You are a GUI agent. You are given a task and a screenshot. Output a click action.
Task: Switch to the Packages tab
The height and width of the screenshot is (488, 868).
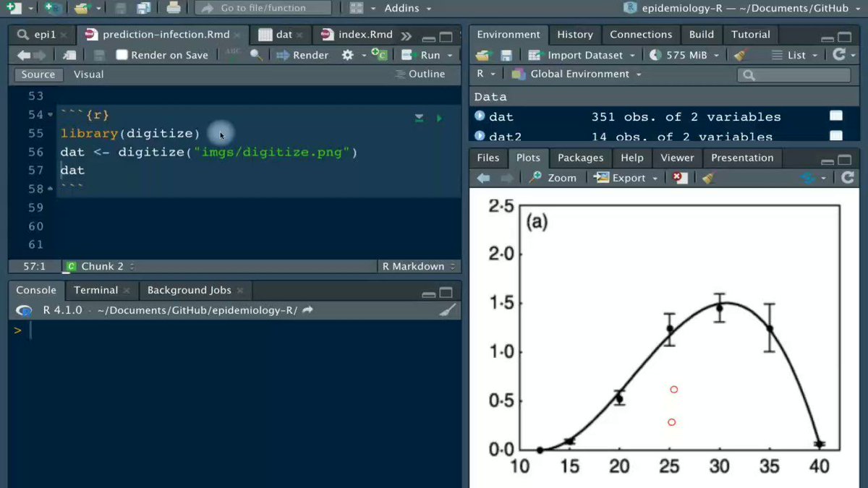coord(580,158)
